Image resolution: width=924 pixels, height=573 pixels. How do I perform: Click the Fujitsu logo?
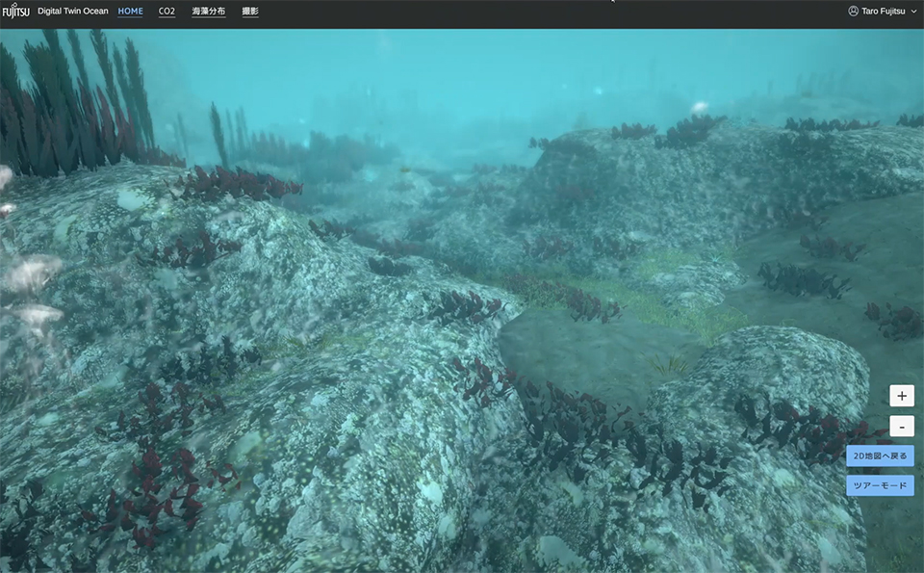[x=16, y=12]
